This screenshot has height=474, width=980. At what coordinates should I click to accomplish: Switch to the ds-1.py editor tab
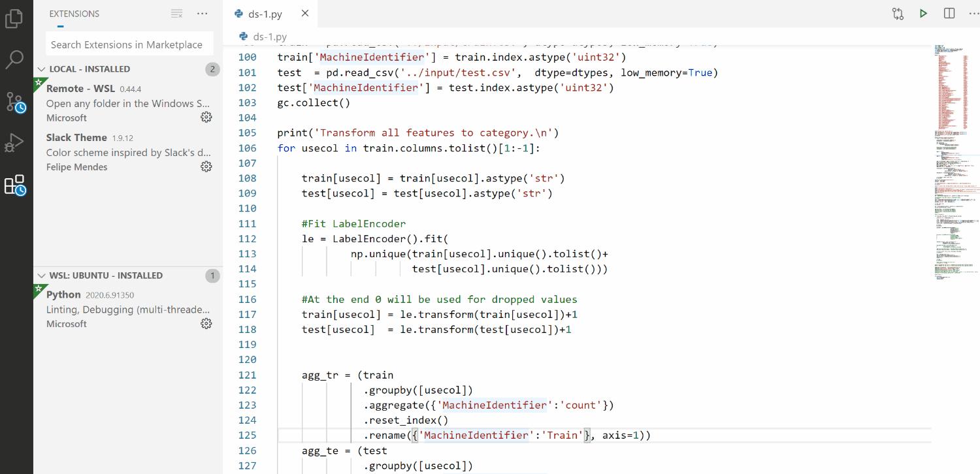click(264, 13)
